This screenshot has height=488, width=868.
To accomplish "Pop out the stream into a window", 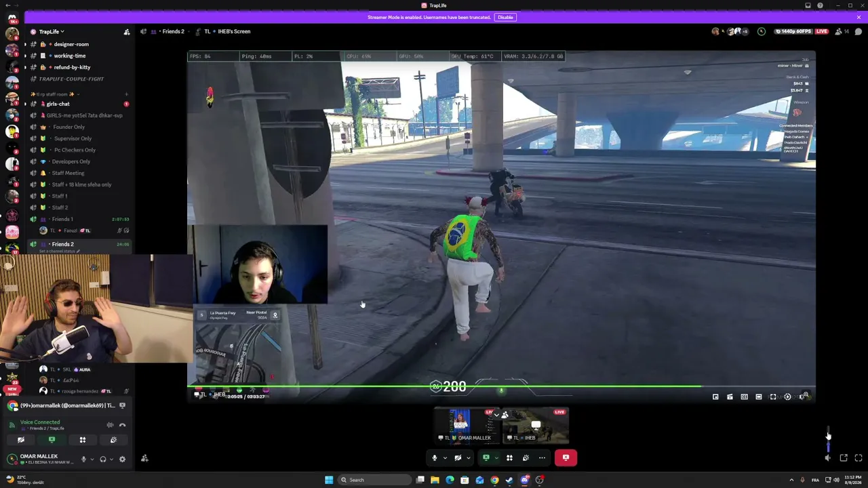I will tap(844, 458).
